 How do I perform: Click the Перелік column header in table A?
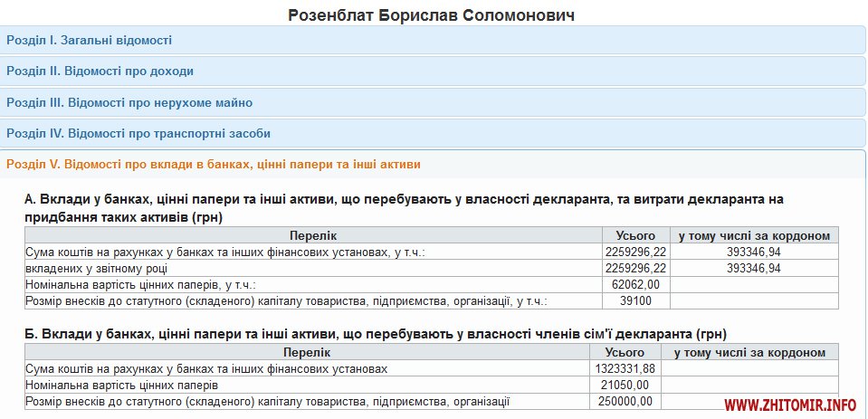coord(314,235)
